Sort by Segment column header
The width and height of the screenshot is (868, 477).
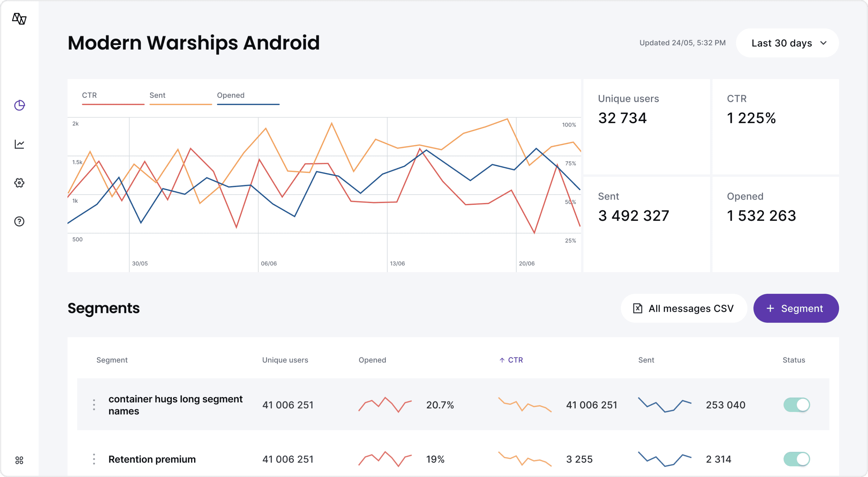112,360
